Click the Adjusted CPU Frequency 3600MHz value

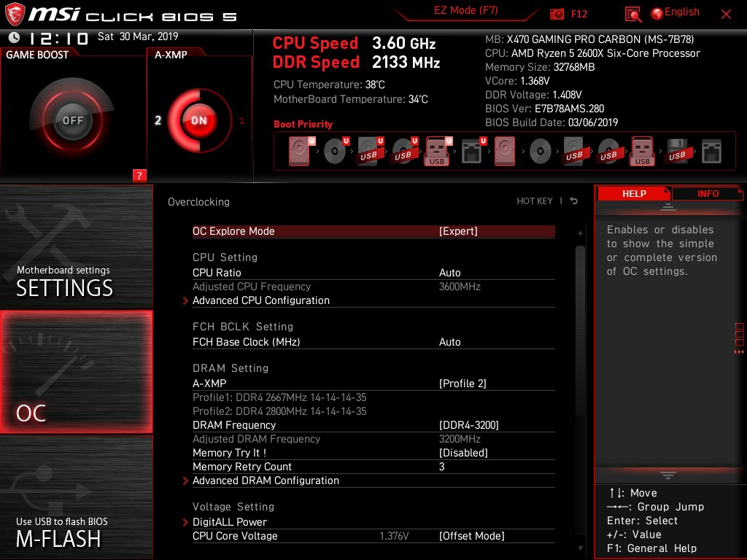(x=460, y=287)
